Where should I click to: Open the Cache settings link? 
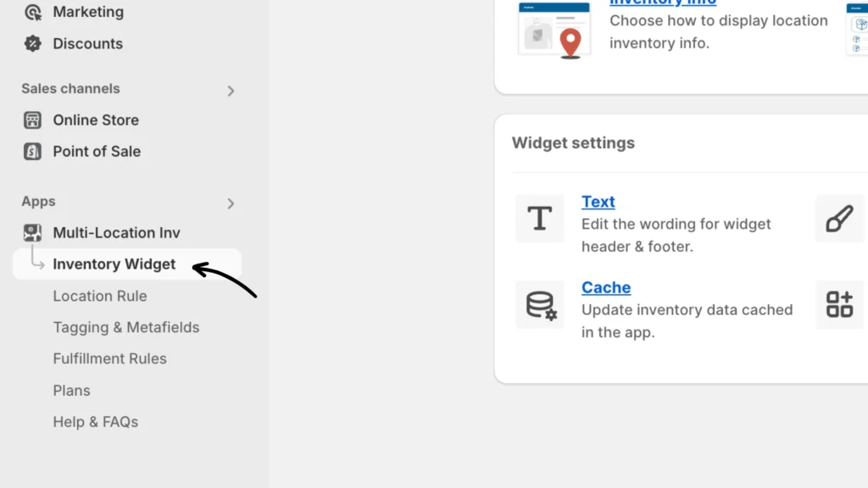tap(606, 287)
